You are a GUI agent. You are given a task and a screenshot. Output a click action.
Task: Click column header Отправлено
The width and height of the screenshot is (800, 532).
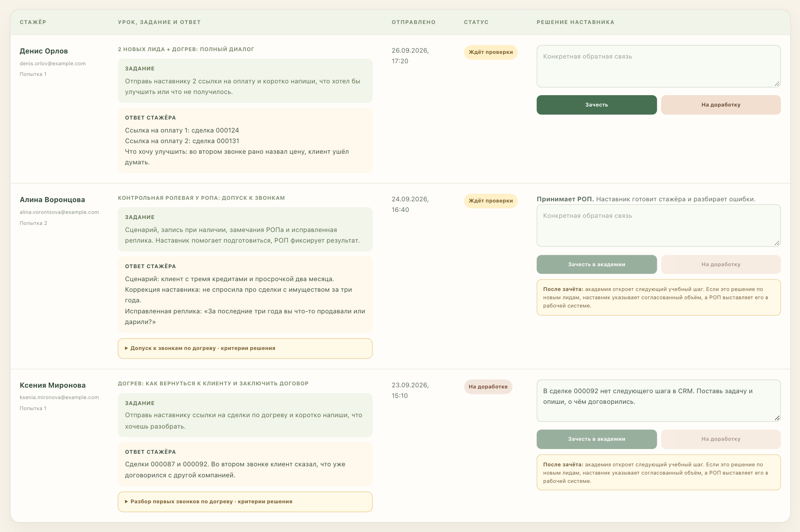coord(414,22)
